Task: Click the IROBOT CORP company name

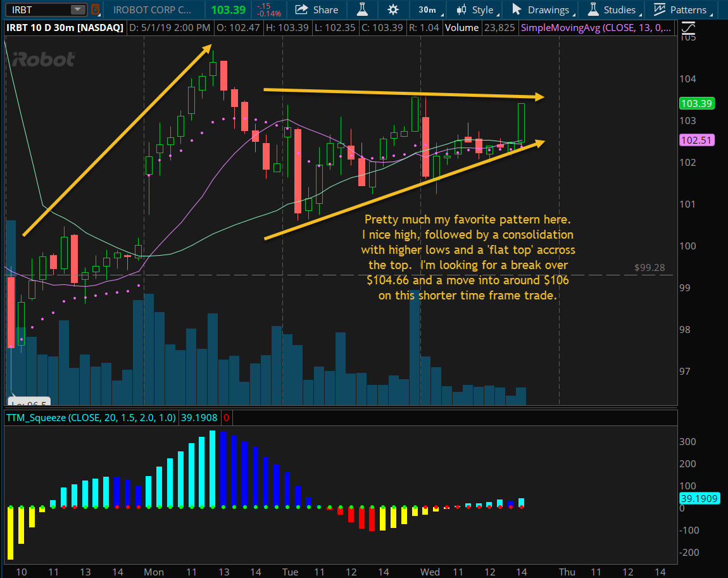Action: (153, 9)
